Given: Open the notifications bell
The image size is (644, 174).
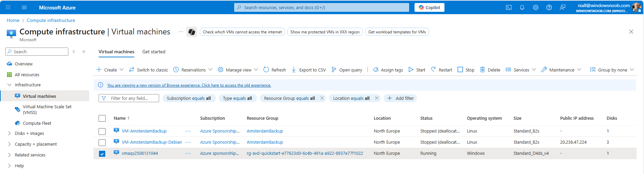Looking at the screenshot, I should pyautogui.click(x=522, y=7).
